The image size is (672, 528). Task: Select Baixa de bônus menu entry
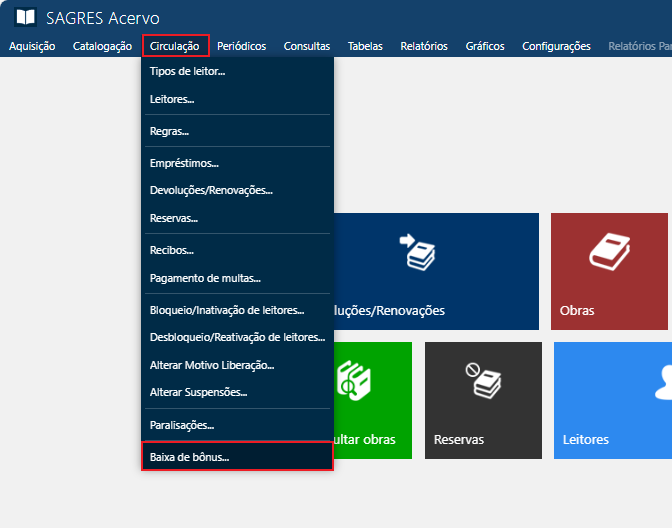coord(189,457)
